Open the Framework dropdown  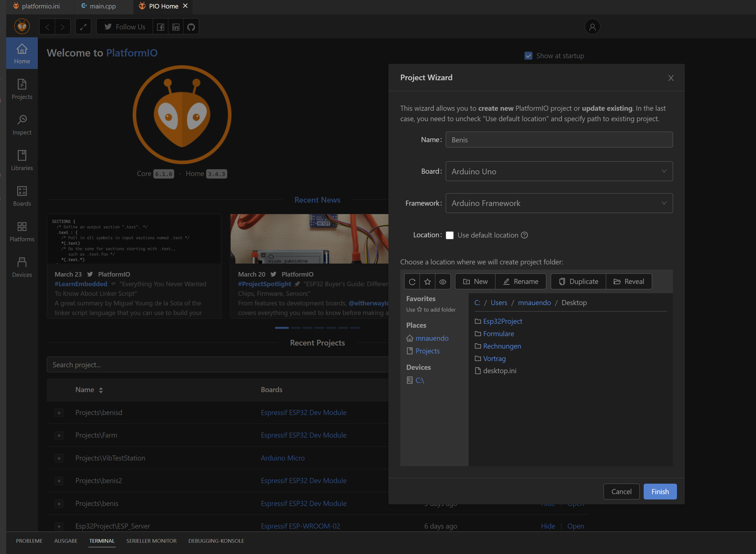[559, 203]
